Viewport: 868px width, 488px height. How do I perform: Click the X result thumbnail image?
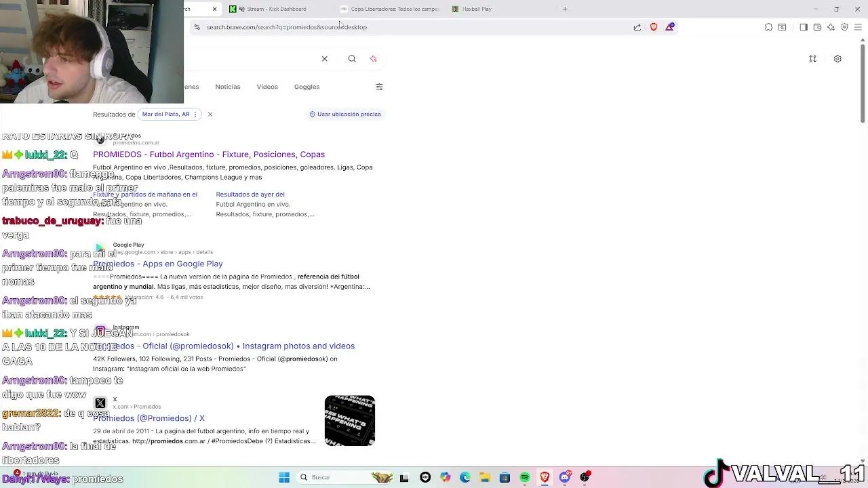click(350, 420)
